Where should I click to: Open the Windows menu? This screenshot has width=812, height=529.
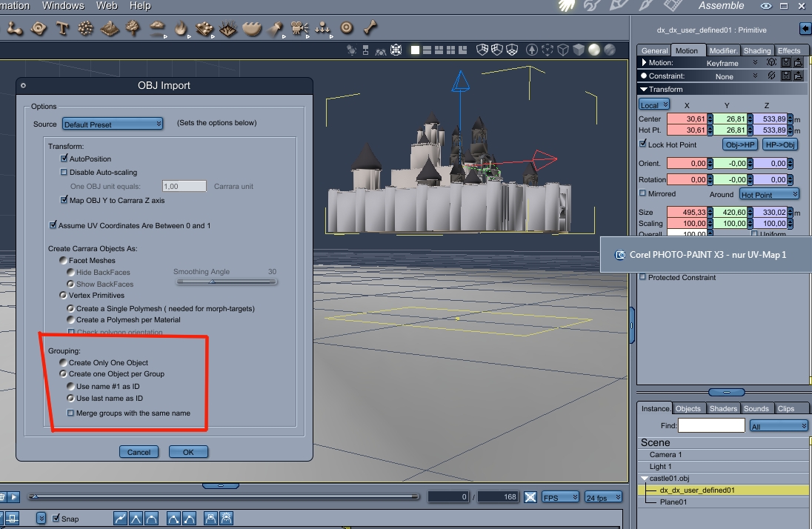pyautogui.click(x=63, y=6)
